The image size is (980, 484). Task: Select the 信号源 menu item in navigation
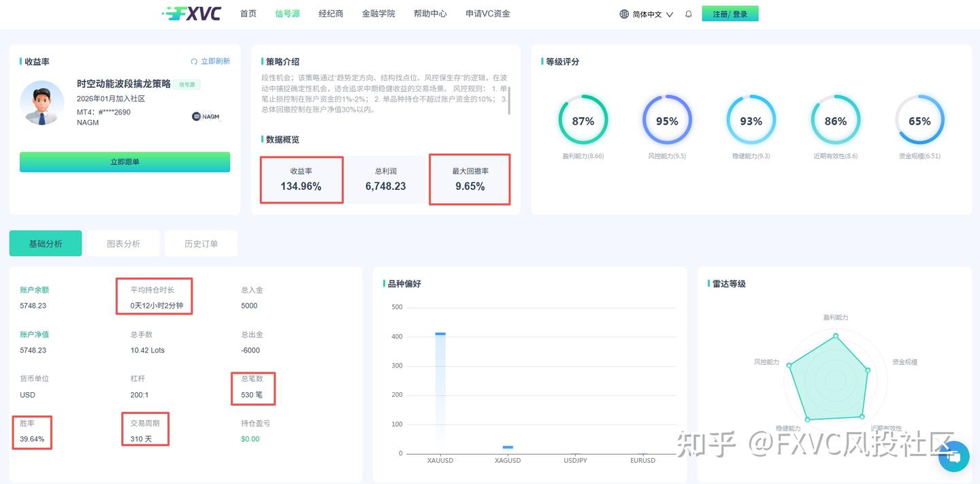(x=287, y=13)
